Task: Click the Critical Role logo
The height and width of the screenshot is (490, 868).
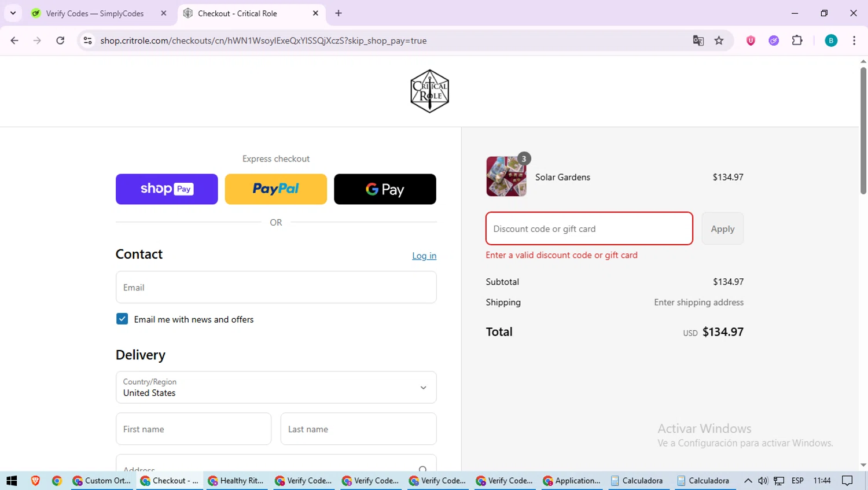Action: tap(429, 91)
